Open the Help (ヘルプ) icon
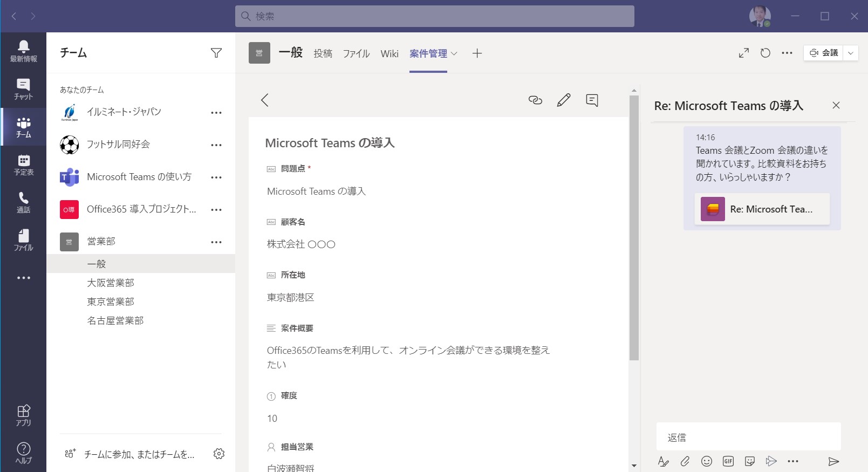The width and height of the screenshot is (868, 472). point(23,453)
